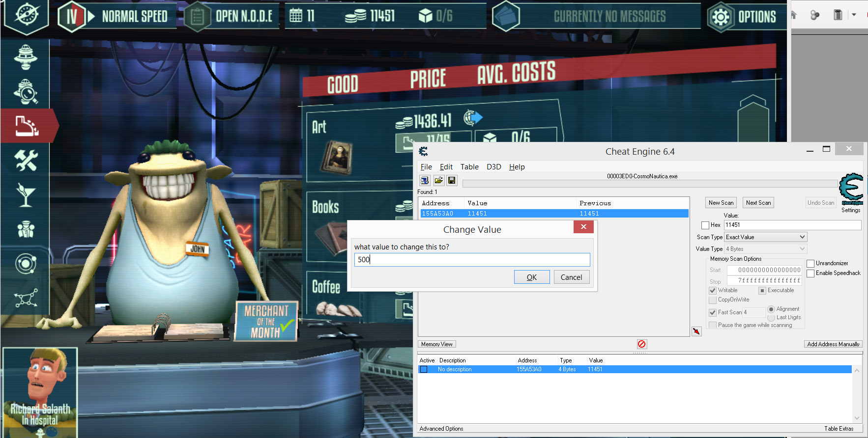The image size is (868, 438).
Task: Click the open file folder icon
Action: click(438, 181)
